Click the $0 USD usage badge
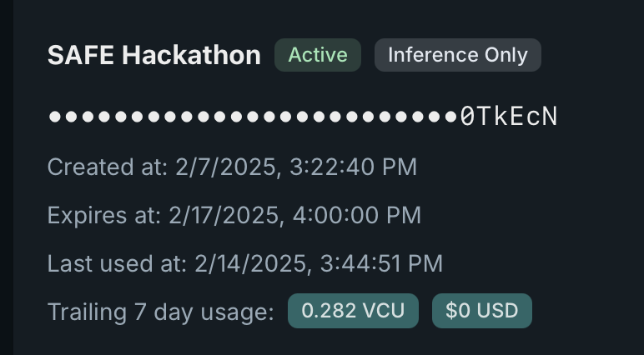Viewport: 644px width, 355px height. tap(481, 312)
